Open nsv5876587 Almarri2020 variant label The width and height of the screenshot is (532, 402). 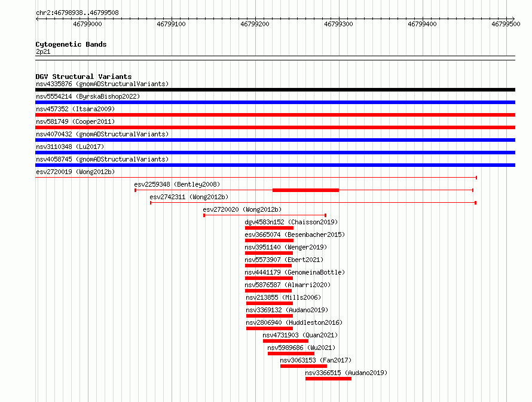coord(288,285)
